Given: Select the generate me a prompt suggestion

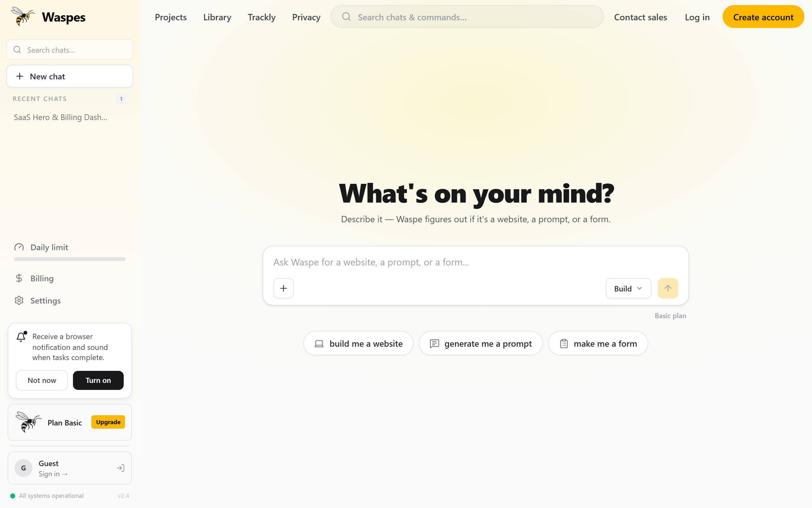Looking at the screenshot, I should pos(481,343).
